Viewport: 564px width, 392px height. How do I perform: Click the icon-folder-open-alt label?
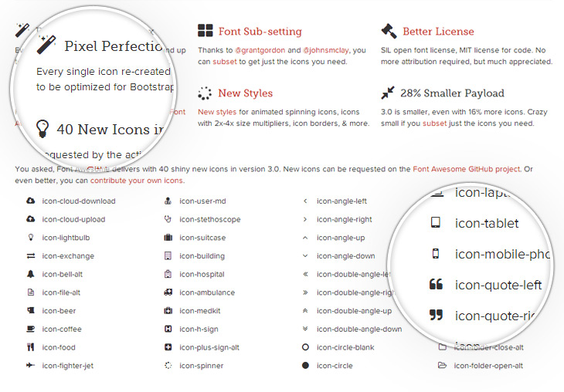point(488,366)
